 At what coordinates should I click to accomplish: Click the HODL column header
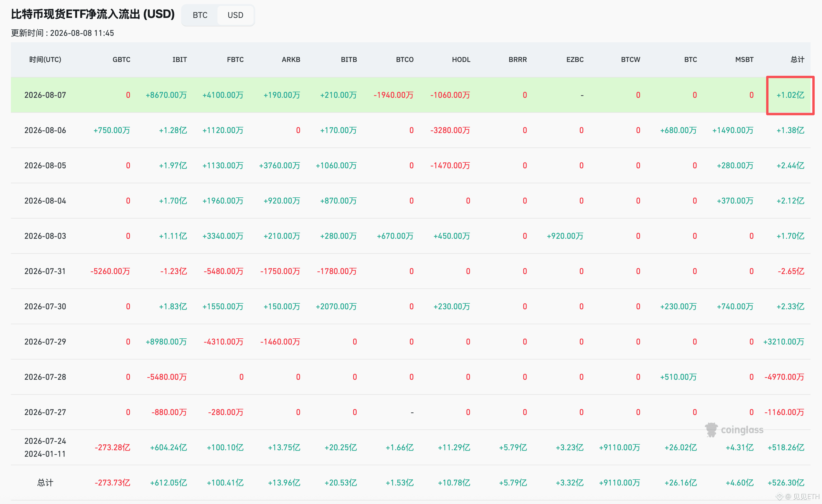tap(461, 60)
